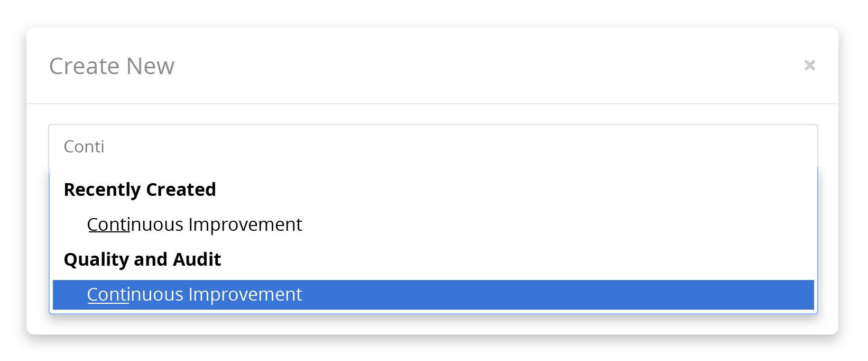
Task: Click the "Recently Created" bold section label
Action: tap(140, 189)
